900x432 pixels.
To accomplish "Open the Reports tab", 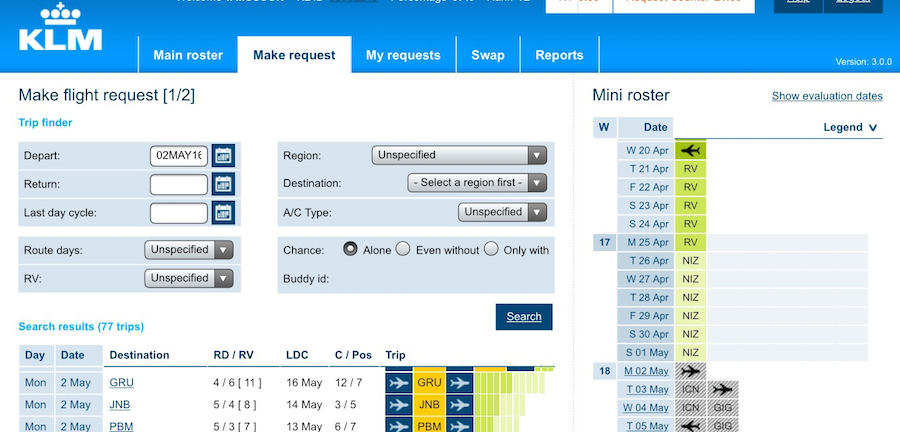I will click(x=559, y=55).
